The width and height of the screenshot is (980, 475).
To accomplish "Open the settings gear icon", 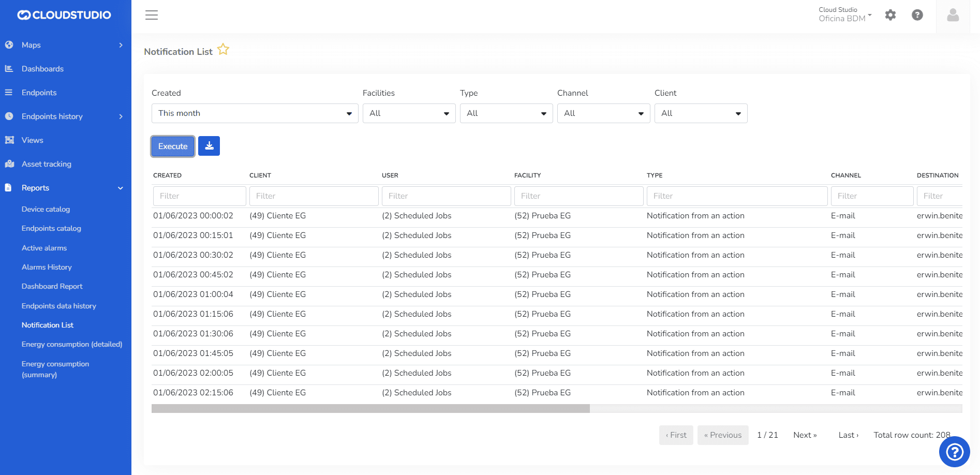I will 890,15.
